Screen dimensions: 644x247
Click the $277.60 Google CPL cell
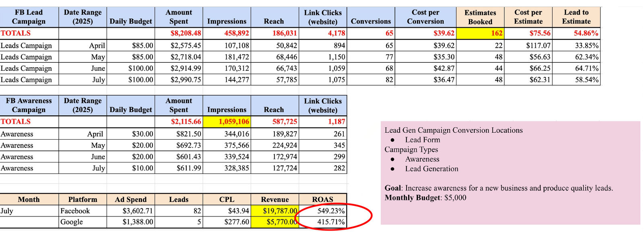pos(227,222)
